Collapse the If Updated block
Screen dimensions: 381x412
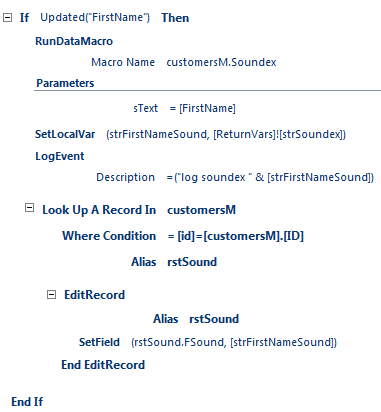tap(7, 18)
